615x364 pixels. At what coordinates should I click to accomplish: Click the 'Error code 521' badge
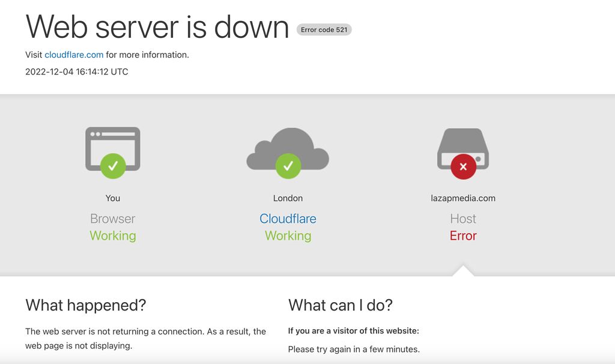click(324, 29)
